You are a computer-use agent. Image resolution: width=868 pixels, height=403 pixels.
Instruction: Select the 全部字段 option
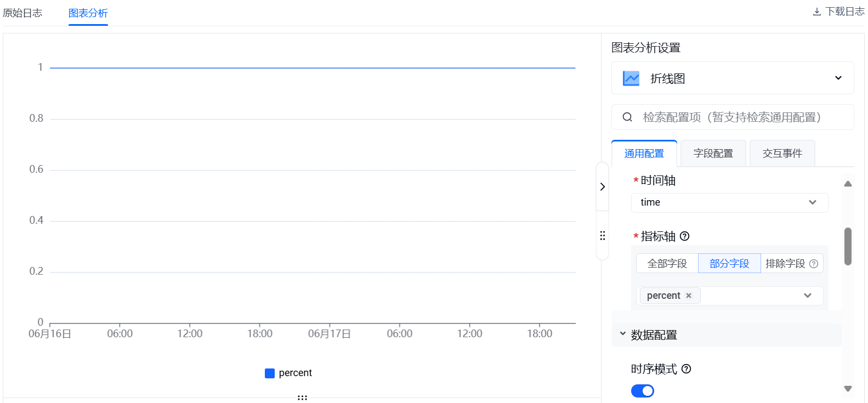[x=667, y=264]
